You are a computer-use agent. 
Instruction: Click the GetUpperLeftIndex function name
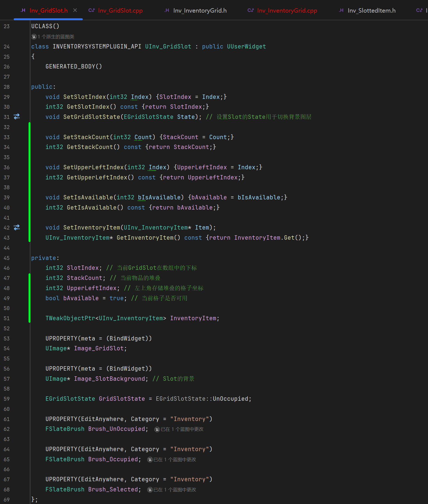[x=97, y=177]
